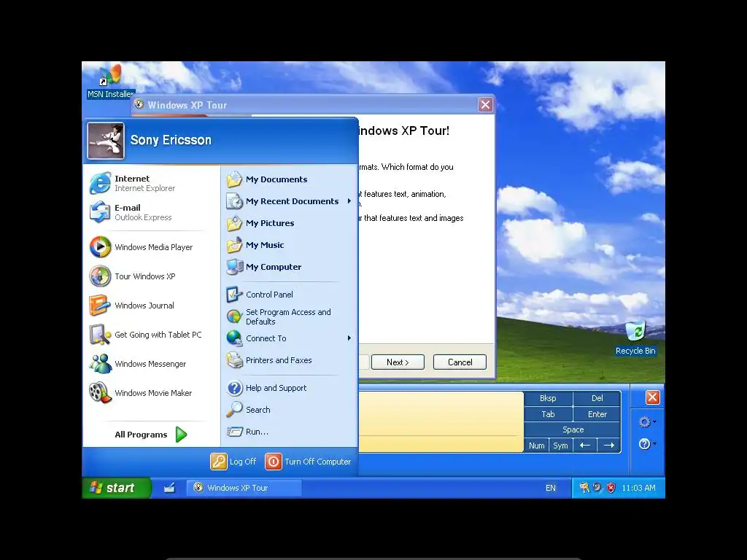This screenshot has width=747, height=560.
Task: Open the Run... dialog
Action: [289, 432]
